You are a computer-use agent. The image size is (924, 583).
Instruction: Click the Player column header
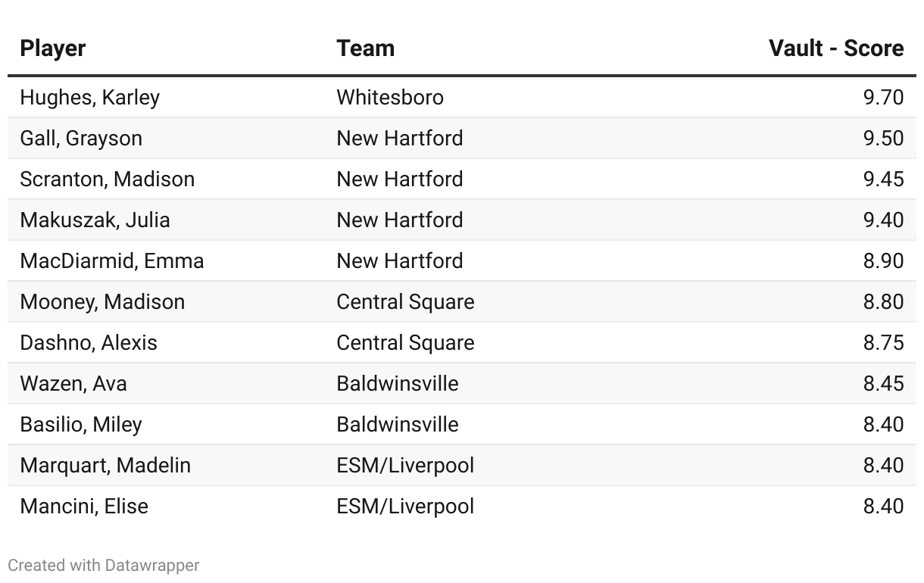pos(53,48)
